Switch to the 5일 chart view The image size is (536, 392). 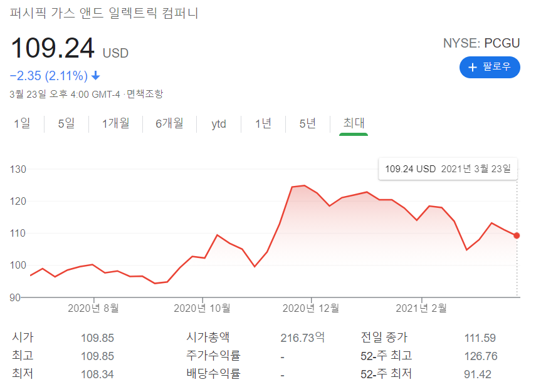[x=66, y=123]
